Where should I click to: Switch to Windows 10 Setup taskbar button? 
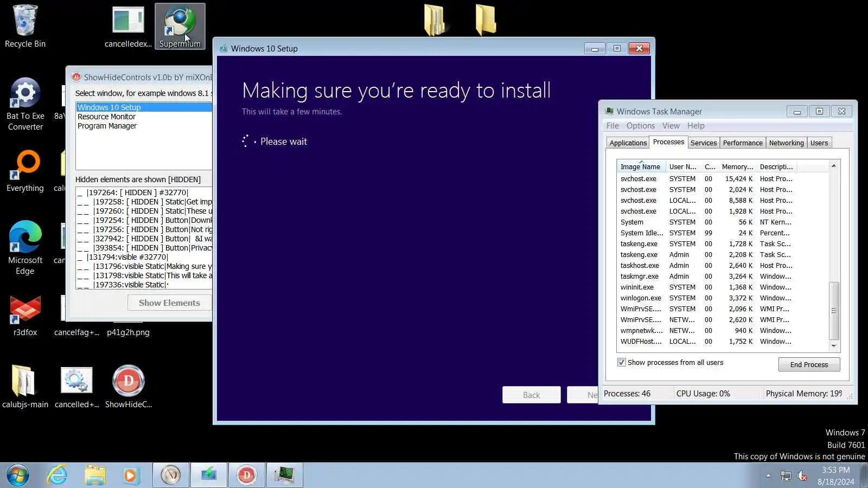click(x=209, y=476)
